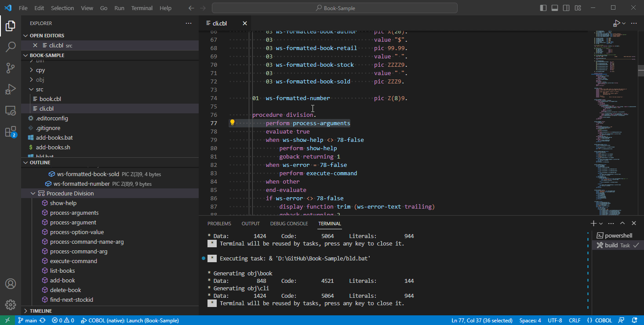Open the Manage gear menu

[x=11, y=304]
